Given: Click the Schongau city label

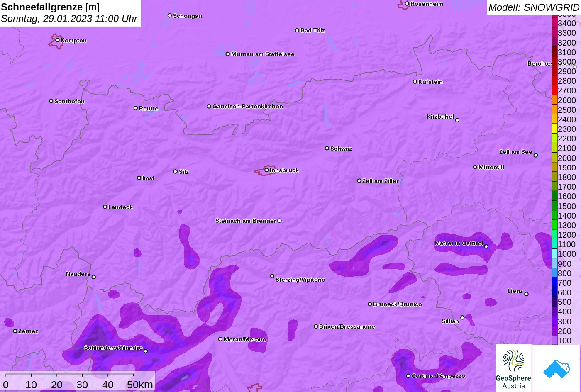Looking at the screenshot, I should 188,16.
